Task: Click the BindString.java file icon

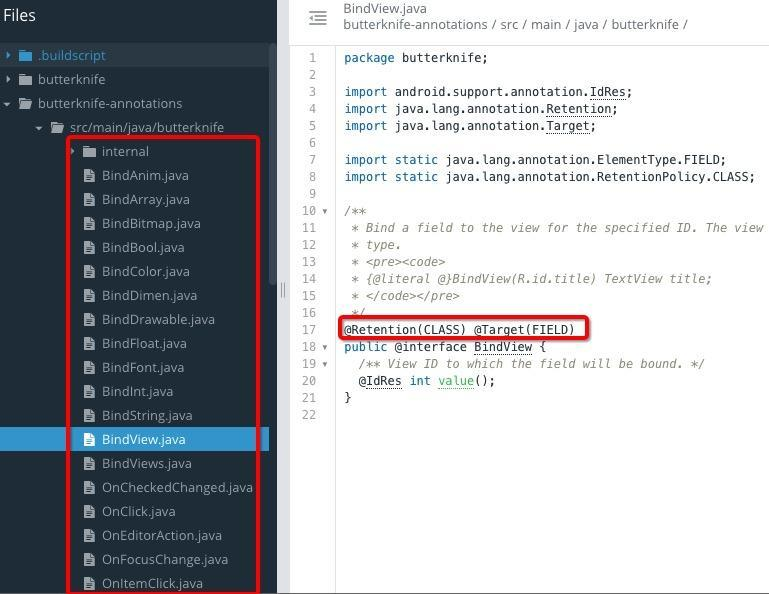Action: point(89,416)
